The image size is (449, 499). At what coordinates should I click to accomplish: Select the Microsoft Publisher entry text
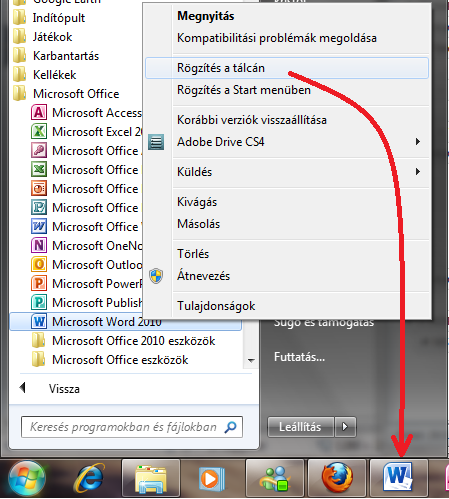[x=97, y=303]
